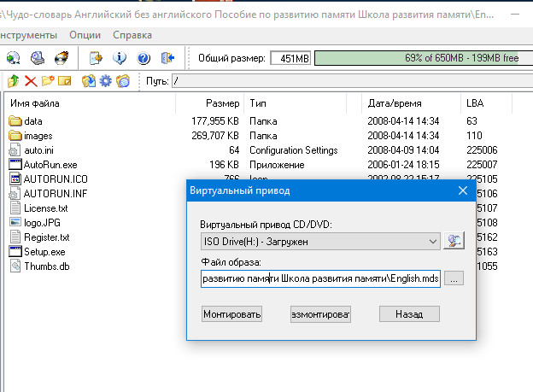Click the Файл образа path input field
Image resolution: width=533 pixels, height=392 pixels.
pos(320,279)
